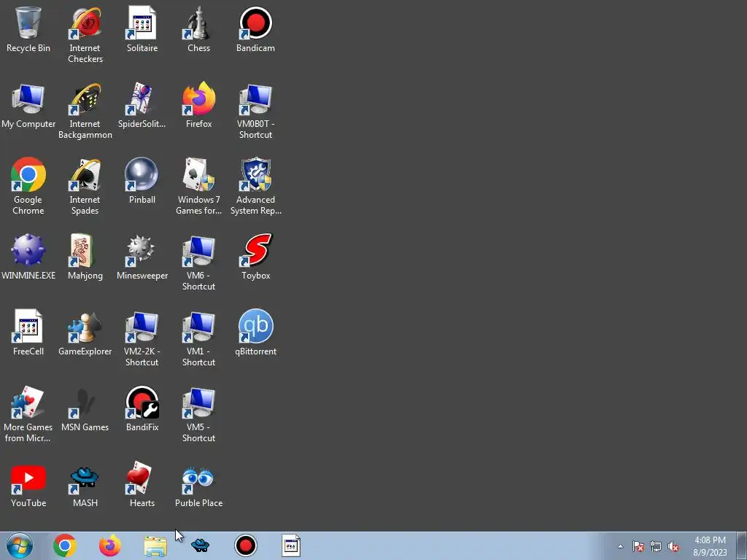Select the VM0B0T shortcut icon
This screenshot has height=560, width=747.
[x=255, y=111]
